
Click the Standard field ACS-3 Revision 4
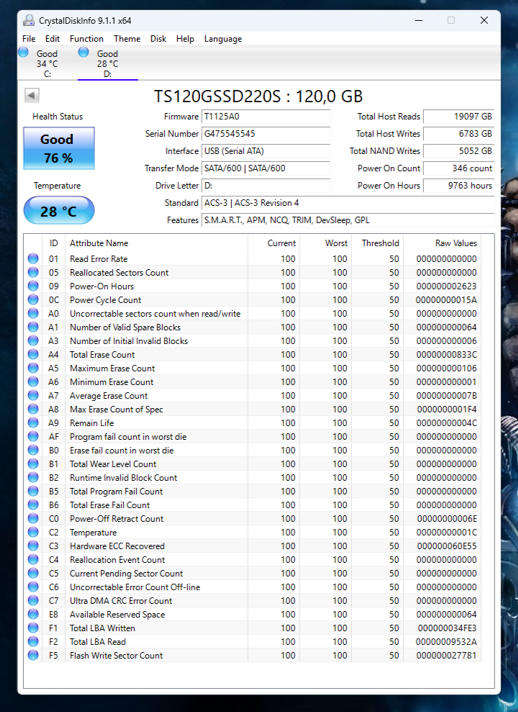[348, 203]
